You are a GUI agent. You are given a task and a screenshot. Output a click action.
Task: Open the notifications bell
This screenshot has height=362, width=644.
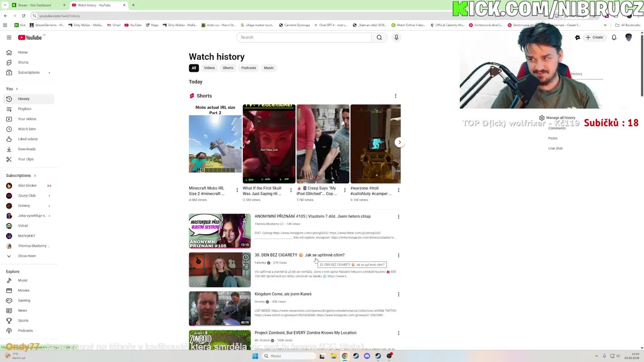[x=614, y=37]
